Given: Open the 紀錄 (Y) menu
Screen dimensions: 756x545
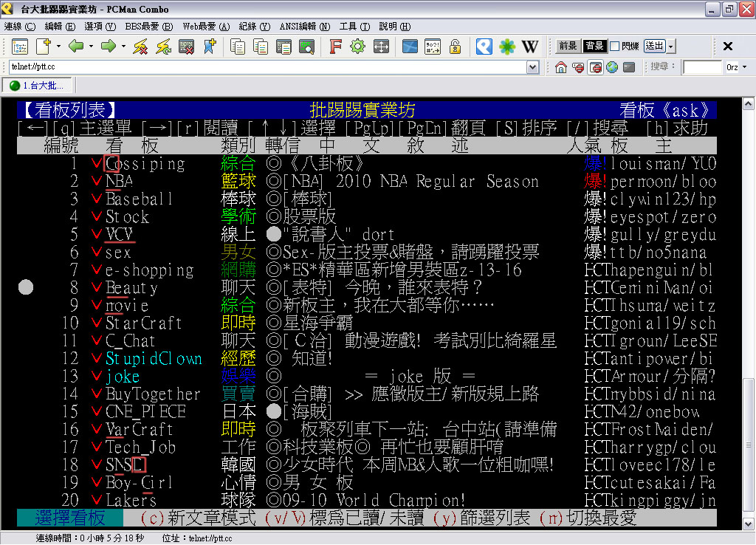Looking at the screenshot, I should pyautogui.click(x=255, y=27).
